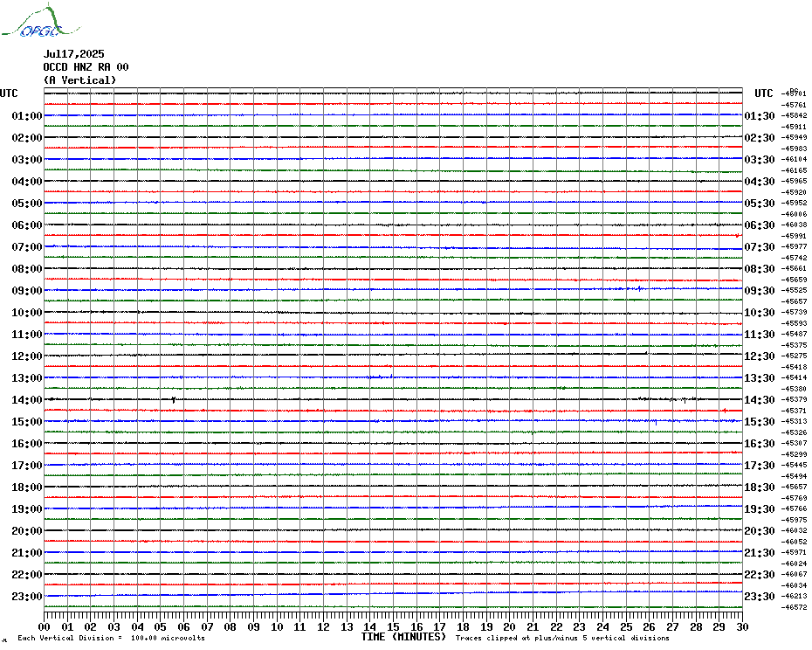Viewport: 812px width, 650px height.
Task: Click the 17:30 label on right side
Action: pos(760,466)
